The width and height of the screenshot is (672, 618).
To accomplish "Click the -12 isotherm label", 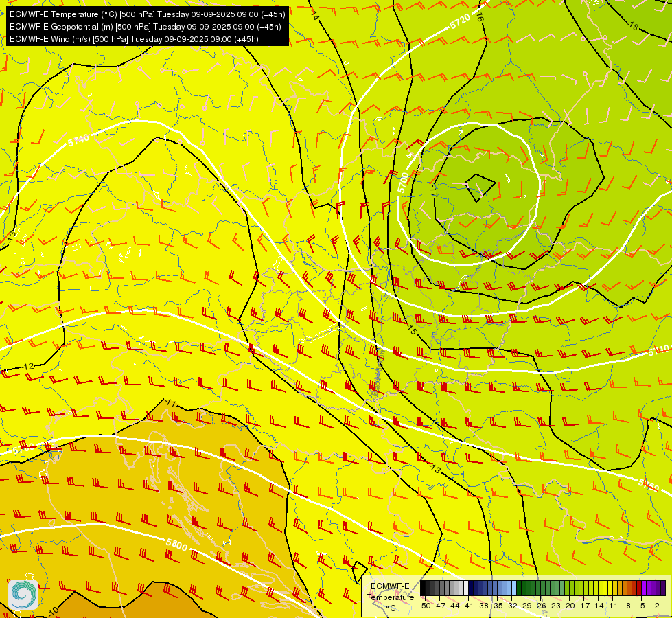I will (x=28, y=367).
